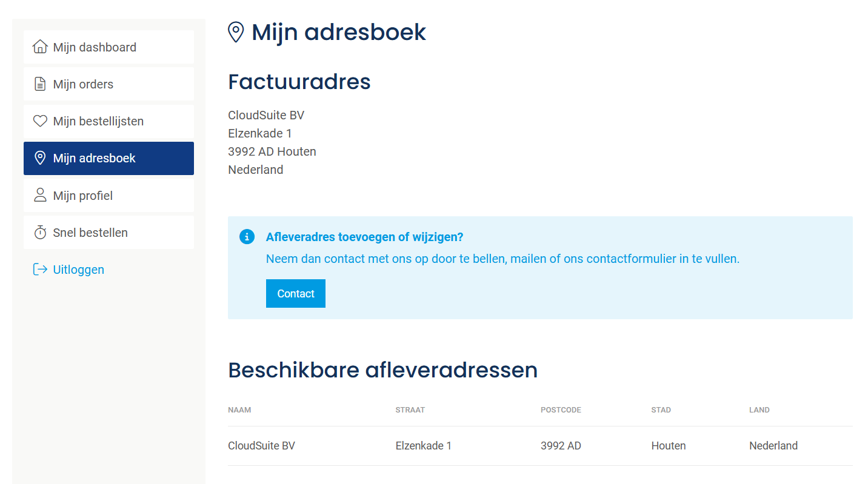Open Mijn dashboard menu item
Viewport: 868px width, 484px height.
coord(95,47)
